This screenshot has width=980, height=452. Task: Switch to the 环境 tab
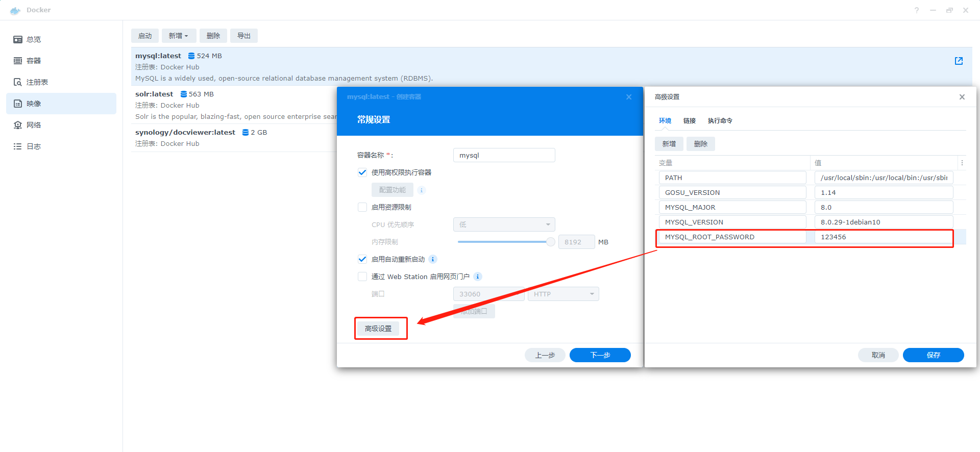(x=665, y=121)
